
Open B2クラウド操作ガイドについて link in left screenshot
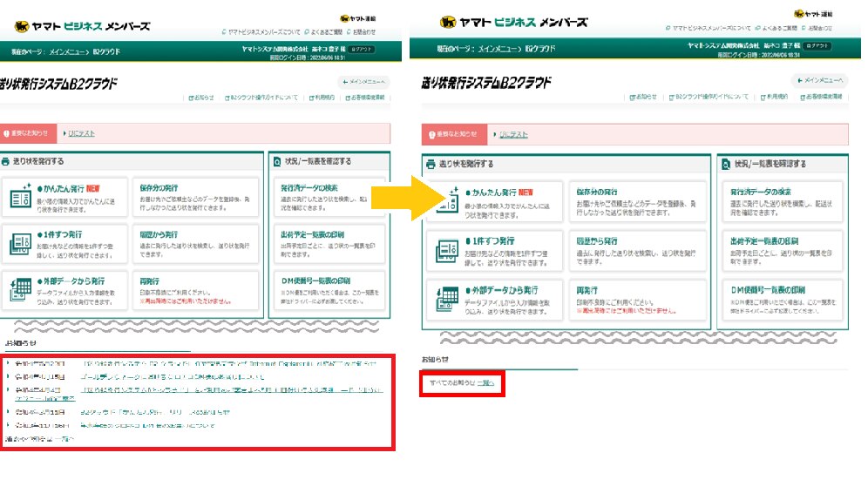coord(261,98)
